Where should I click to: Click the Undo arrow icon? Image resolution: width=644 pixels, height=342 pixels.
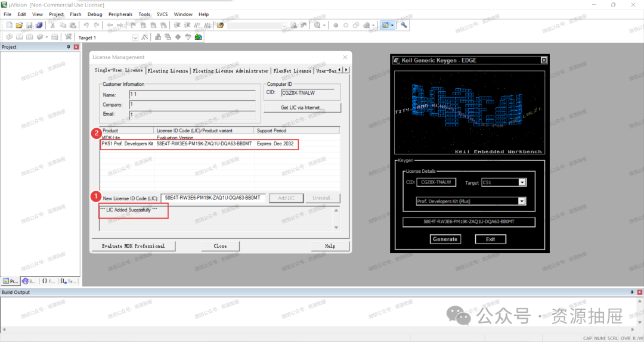(86, 25)
